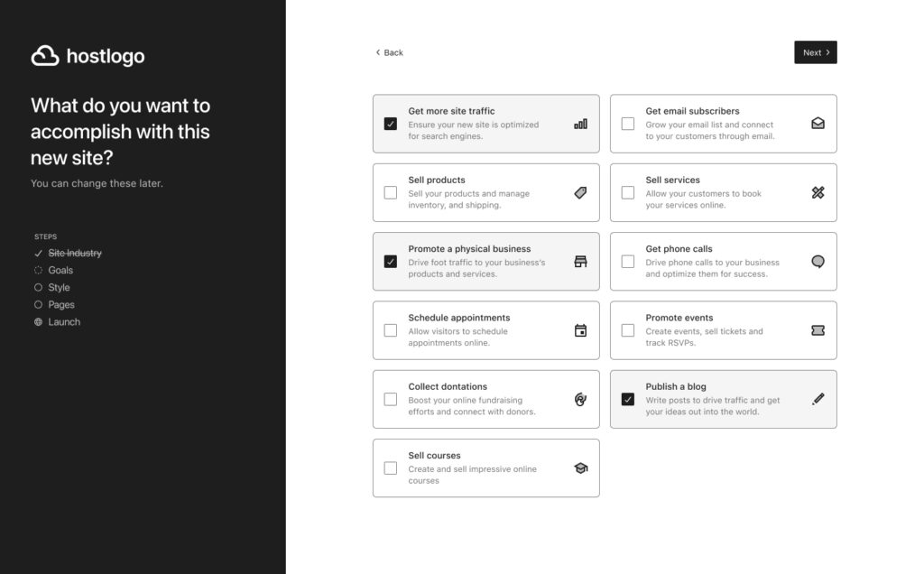Click the ticket icon on Promote events
The image size is (924, 574).
(818, 330)
